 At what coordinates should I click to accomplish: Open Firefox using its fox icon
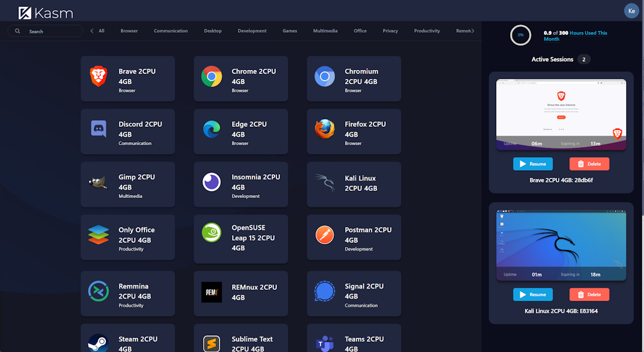[x=324, y=129]
